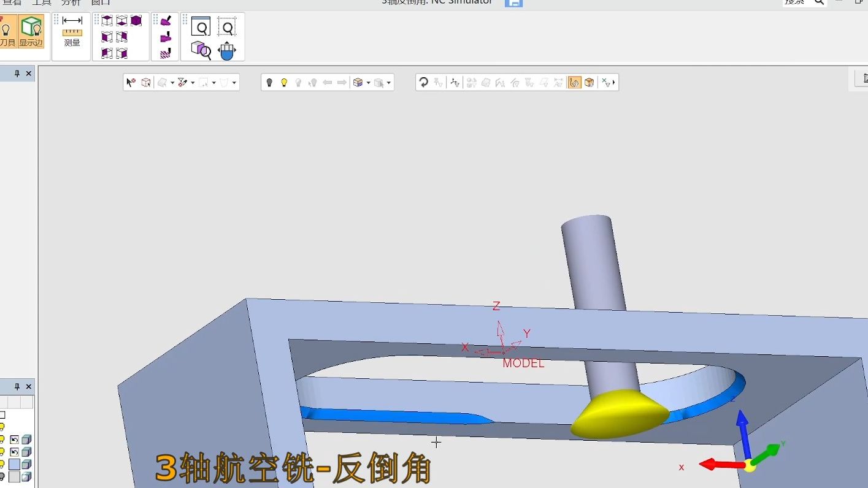Image resolution: width=868 pixels, height=488 pixels.
Task: Click the Measure (测量) ruler tool
Action: pos(72,30)
